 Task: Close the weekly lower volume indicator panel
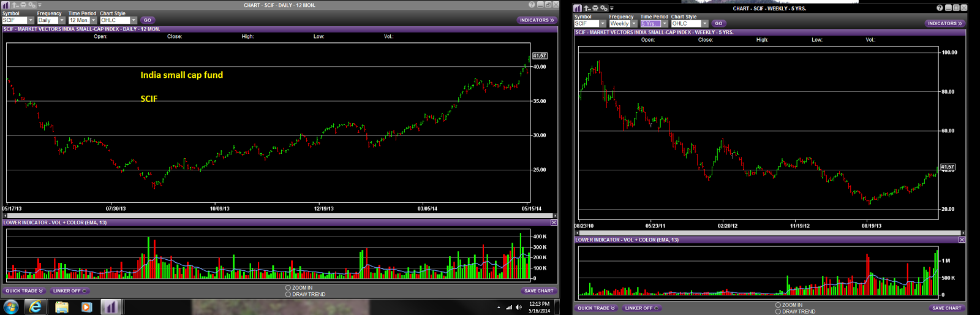click(962, 240)
